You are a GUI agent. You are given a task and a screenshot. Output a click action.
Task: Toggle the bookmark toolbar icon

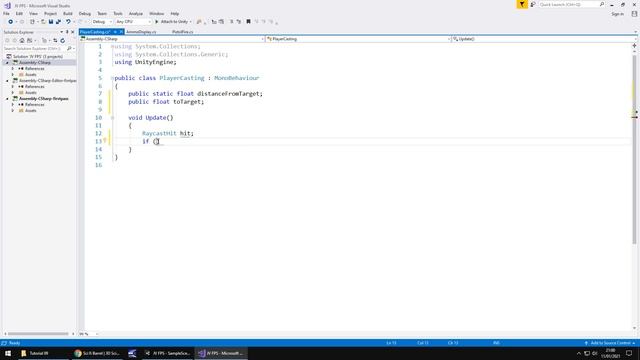[x=248, y=22]
